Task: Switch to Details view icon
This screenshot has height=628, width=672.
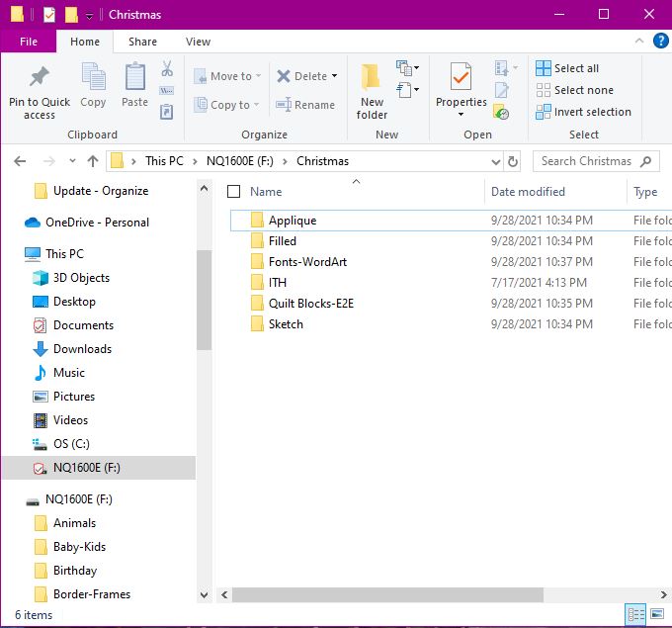Action: pyautogui.click(x=635, y=615)
